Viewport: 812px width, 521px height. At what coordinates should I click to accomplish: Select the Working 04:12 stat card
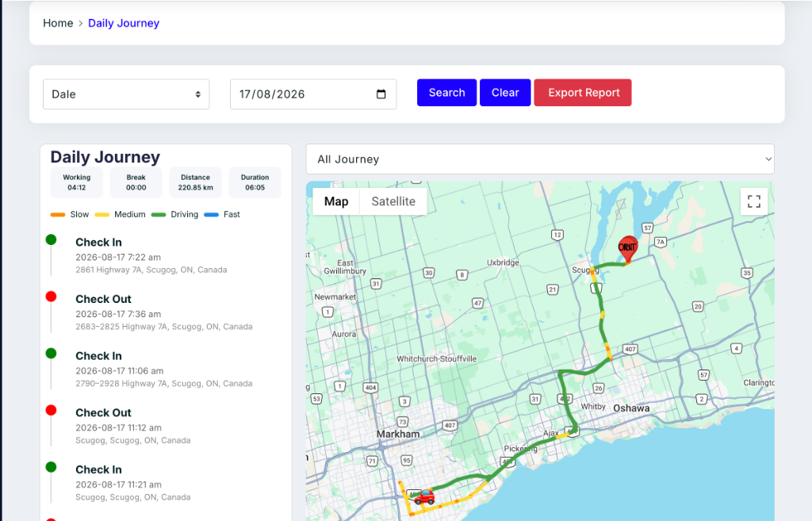click(77, 182)
